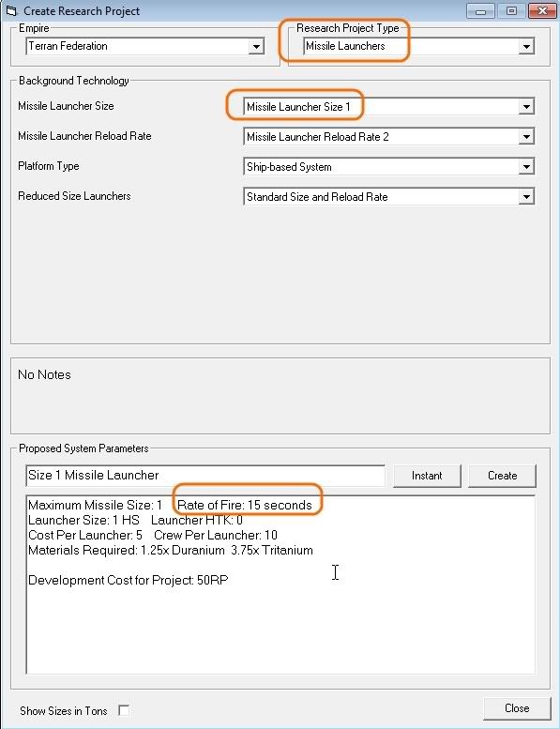
Task: Expand the Reduced Size Launchers dropdown
Action: coord(526,197)
